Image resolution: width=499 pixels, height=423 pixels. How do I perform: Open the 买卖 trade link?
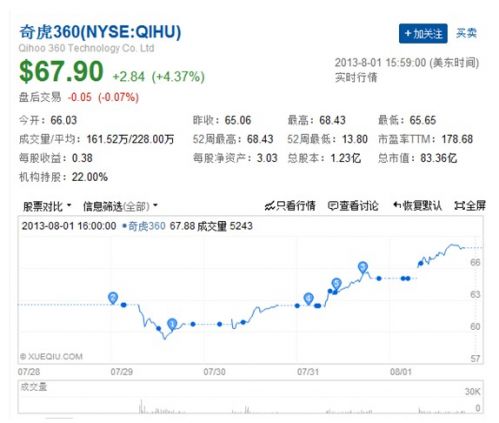tap(466, 33)
